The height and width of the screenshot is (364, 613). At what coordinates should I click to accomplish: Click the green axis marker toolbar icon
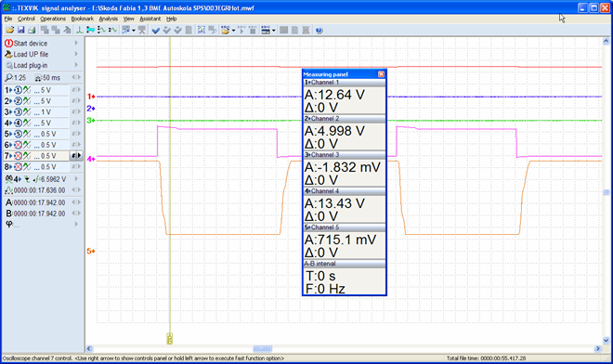click(79, 30)
